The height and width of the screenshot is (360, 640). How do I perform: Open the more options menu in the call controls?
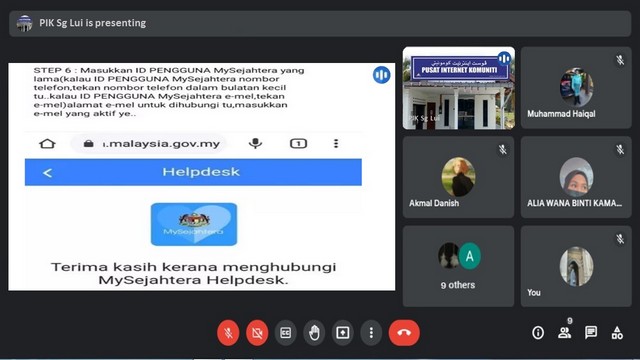[371, 333]
